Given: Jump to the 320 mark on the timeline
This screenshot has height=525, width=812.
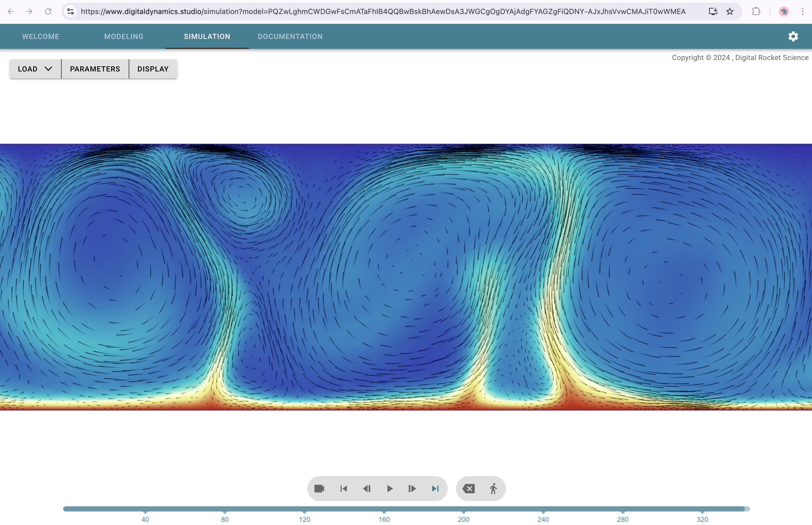Looking at the screenshot, I should pos(702,519).
